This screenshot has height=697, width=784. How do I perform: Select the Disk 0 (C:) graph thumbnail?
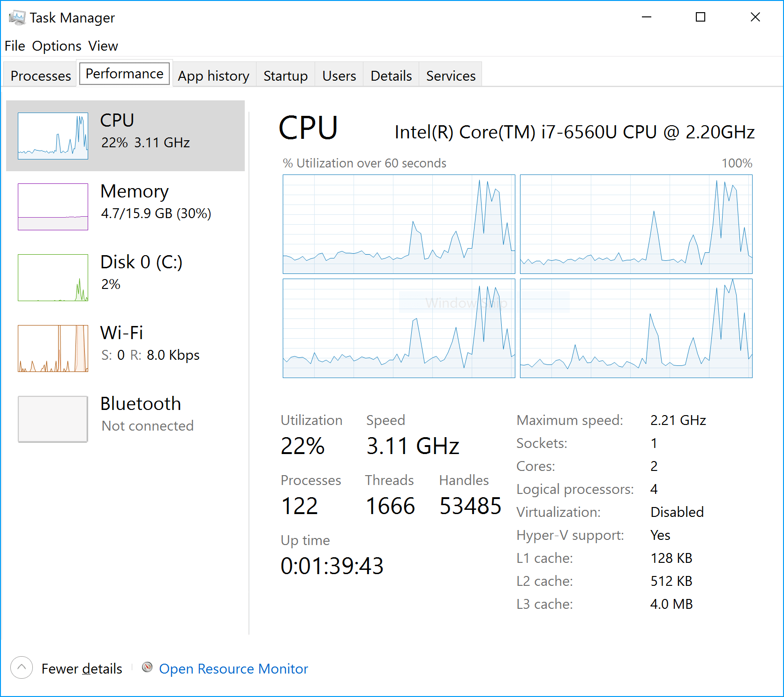click(x=53, y=278)
